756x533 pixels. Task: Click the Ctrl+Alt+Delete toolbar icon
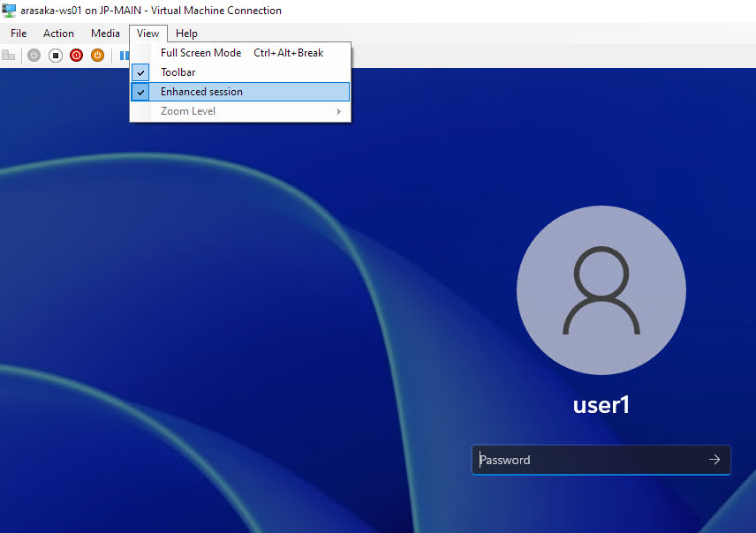tap(9, 56)
